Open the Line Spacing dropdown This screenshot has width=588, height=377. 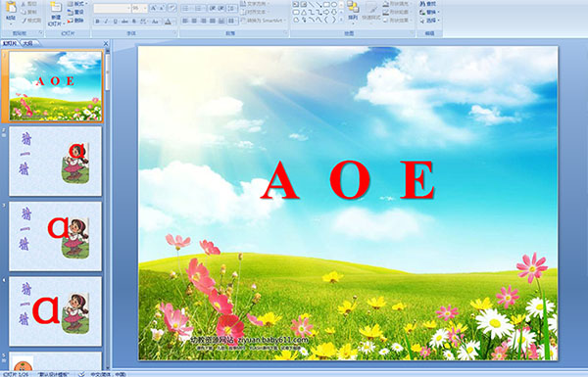(x=231, y=8)
